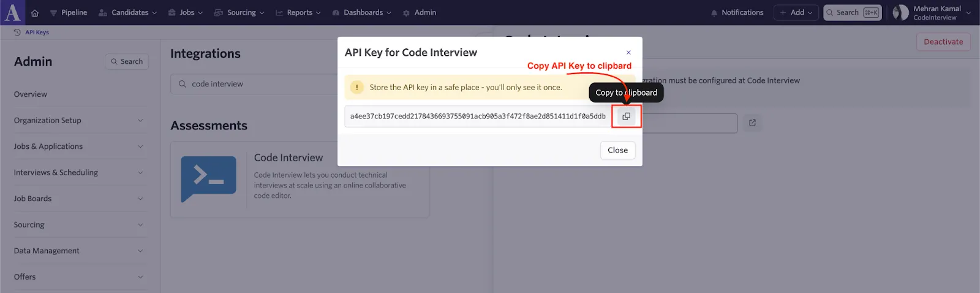
Task: Open the Sourcing dropdown in top bar
Action: click(239, 12)
